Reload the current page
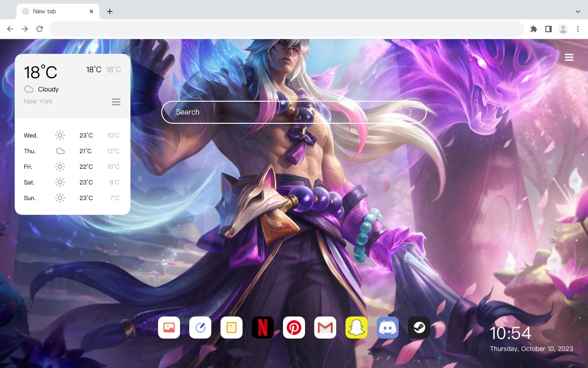Viewport: 588px width, 368px height. (x=40, y=29)
